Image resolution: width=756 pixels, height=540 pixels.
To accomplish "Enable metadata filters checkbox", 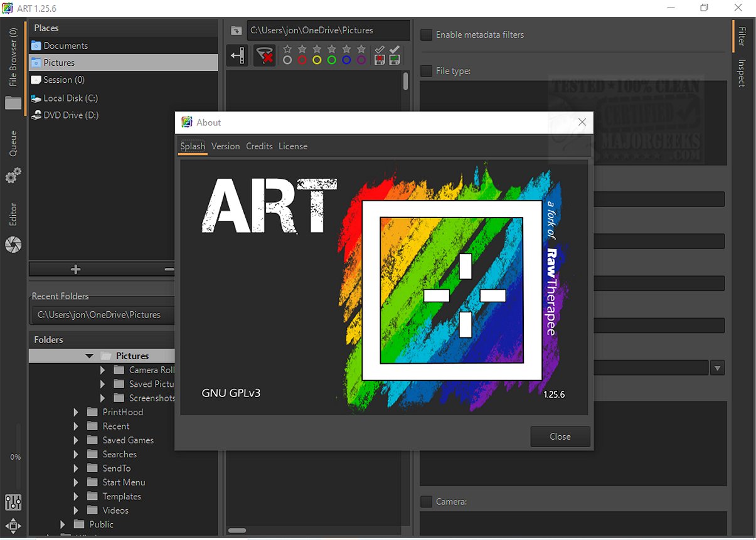I will [x=426, y=34].
